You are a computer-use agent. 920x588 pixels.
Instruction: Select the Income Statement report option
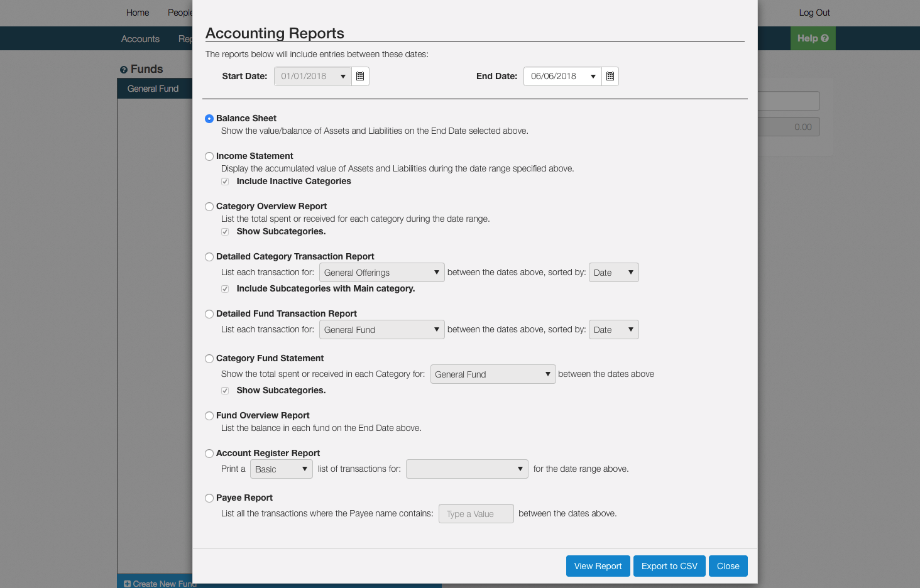point(209,156)
